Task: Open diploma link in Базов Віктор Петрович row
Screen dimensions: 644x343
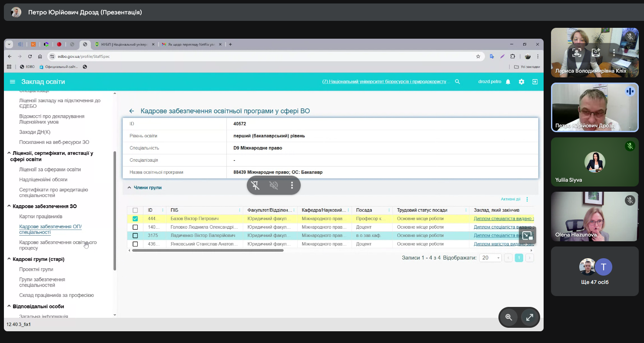Action: click(x=504, y=219)
